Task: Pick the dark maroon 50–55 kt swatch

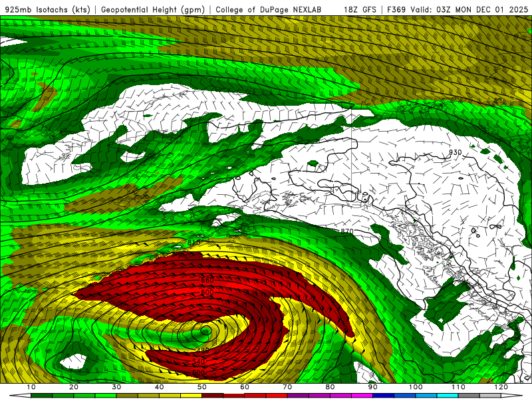Action: click(x=212, y=396)
